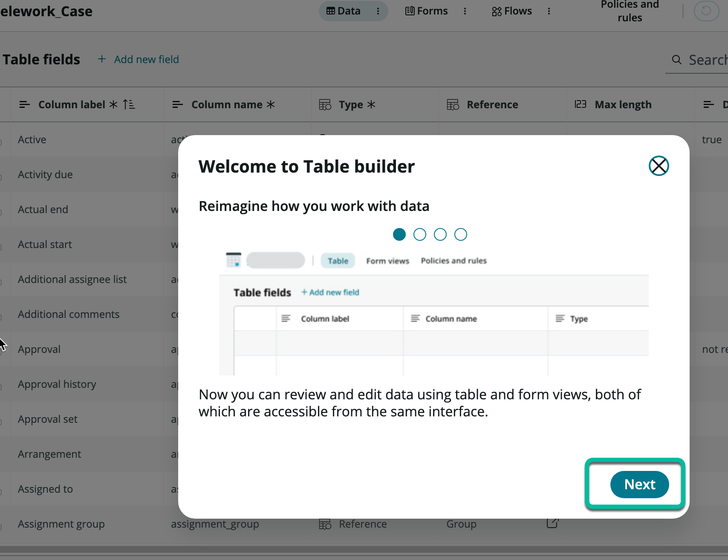728x560 pixels.
Task: Select the third carousel step dot
Action: click(x=440, y=234)
